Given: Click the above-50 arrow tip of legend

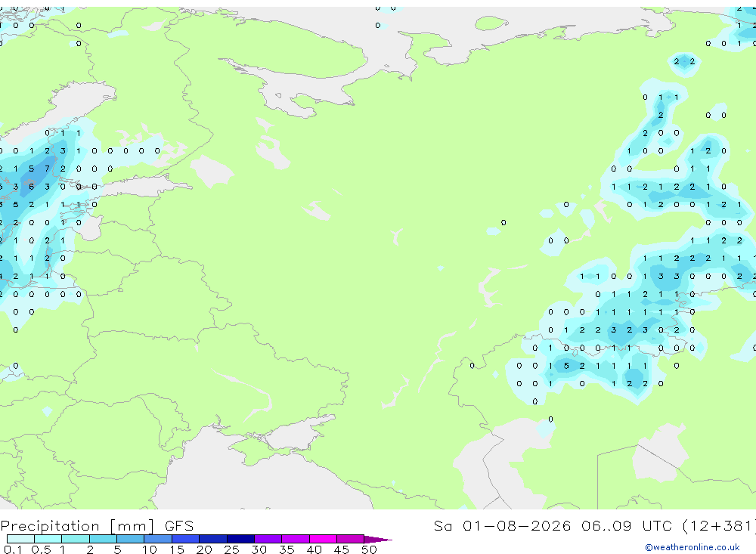Looking at the screenshot, I should pos(378,539).
